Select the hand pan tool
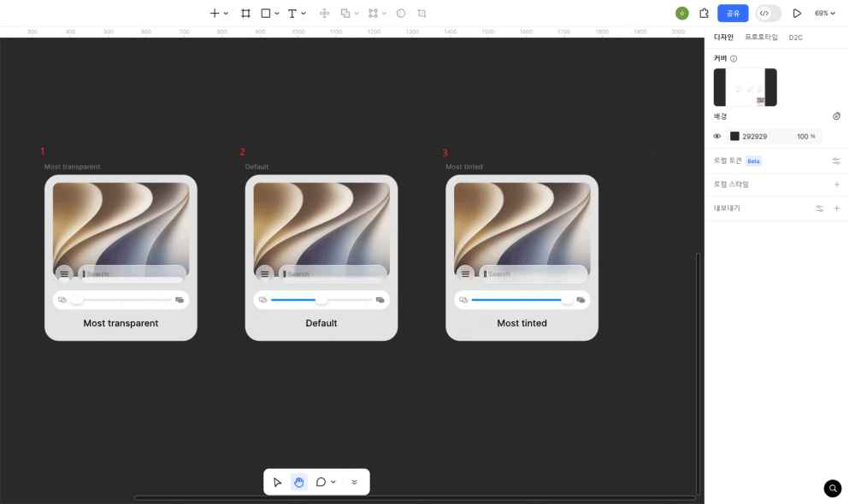849x504 pixels. [299, 482]
